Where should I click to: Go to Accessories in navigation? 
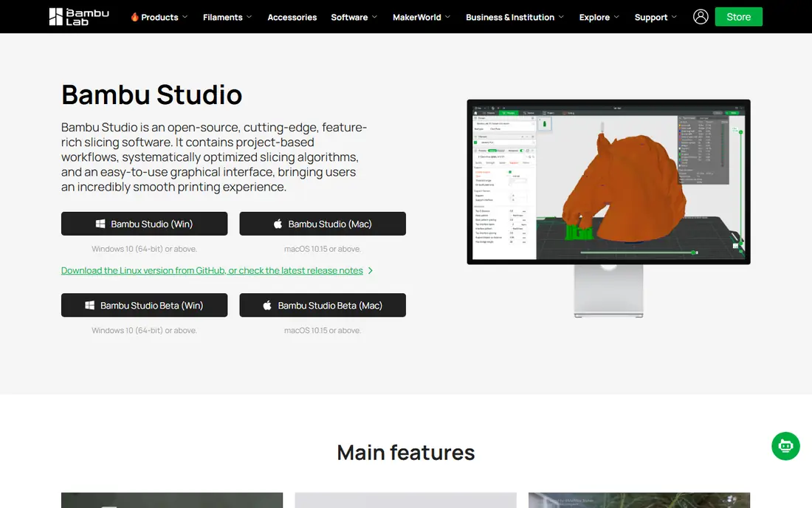tap(292, 17)
